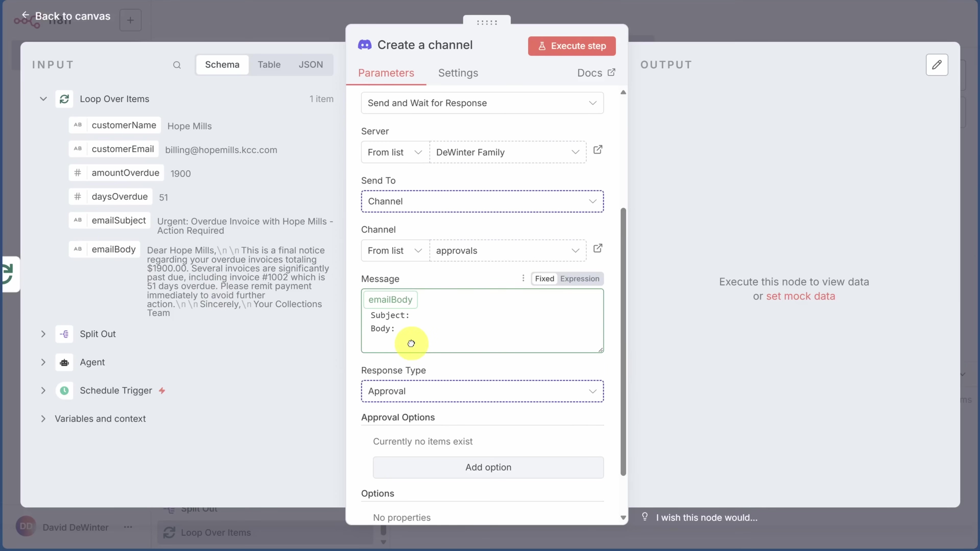
Task: Click the Schedule Trigger clock icon
Action: coord(64,391)
